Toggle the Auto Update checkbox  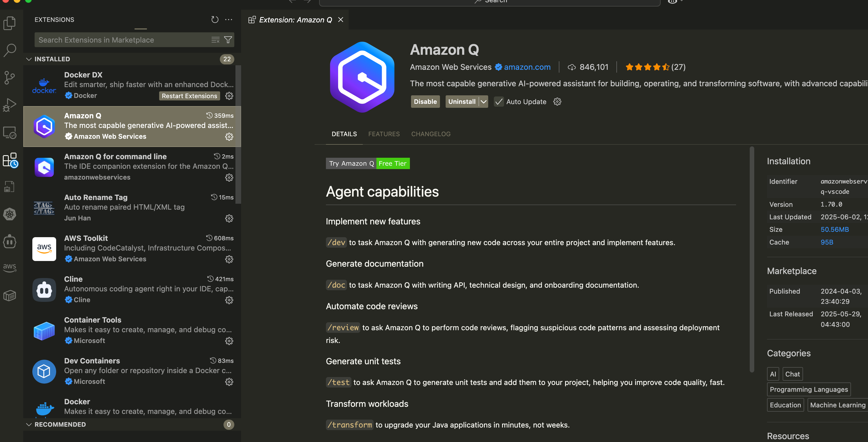tap(499, 102)
